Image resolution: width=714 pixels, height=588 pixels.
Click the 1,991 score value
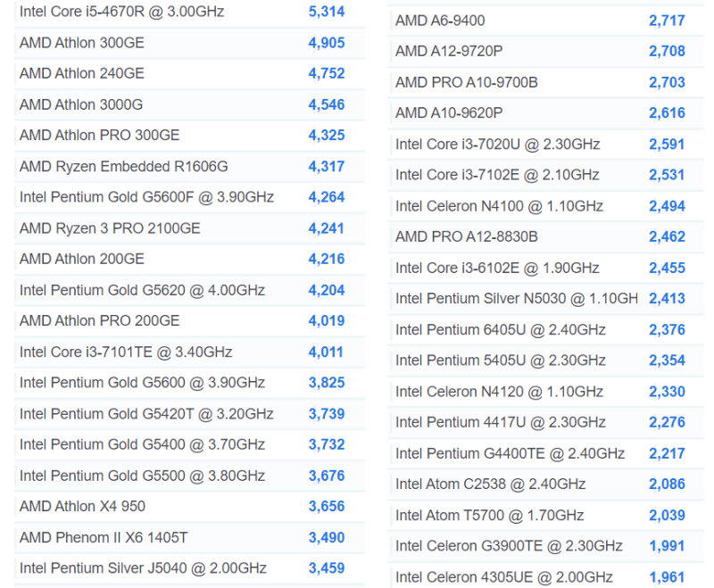667,546
